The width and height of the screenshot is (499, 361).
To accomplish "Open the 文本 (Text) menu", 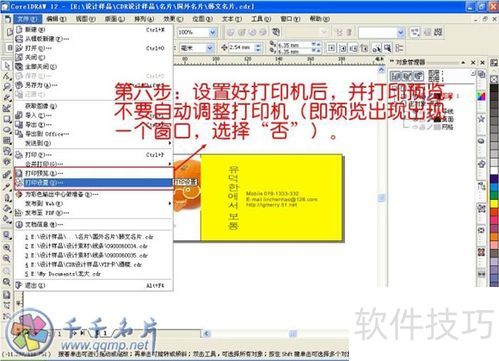I will click(x=232, y=19).
